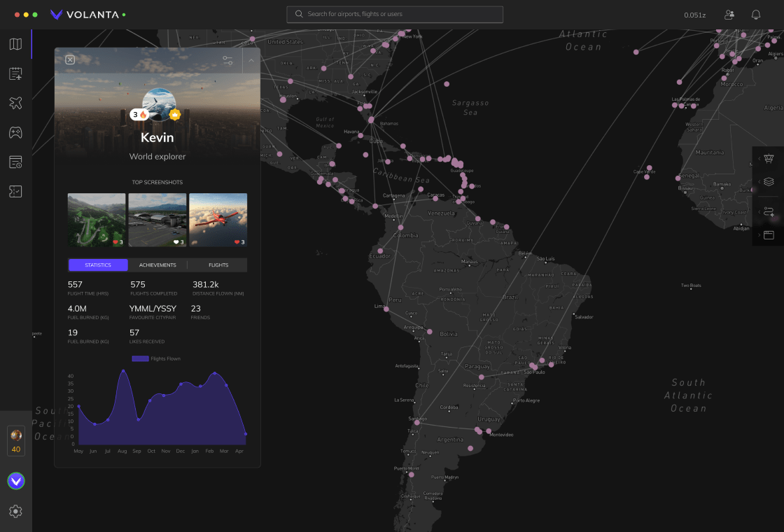784x532 pixels.
Task: Open the aircraft icon in sidebar
Action: pos(15,103)
